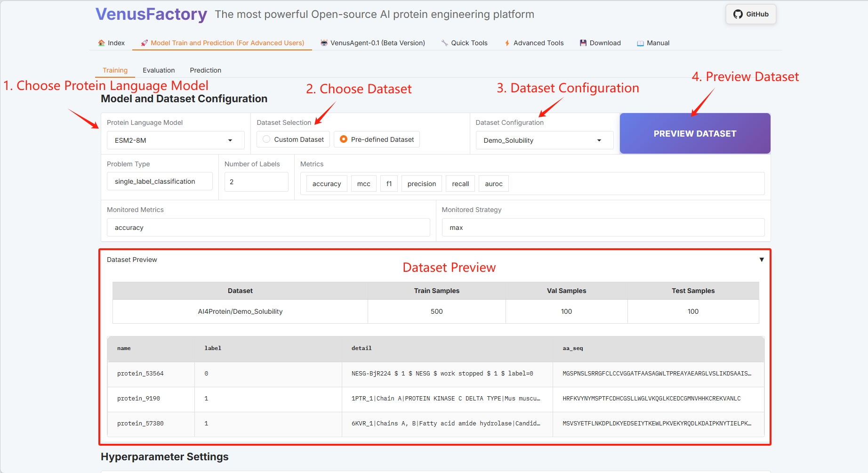
Task: Select the Custom Dataset radio option
Action: (x=266, y=139)
